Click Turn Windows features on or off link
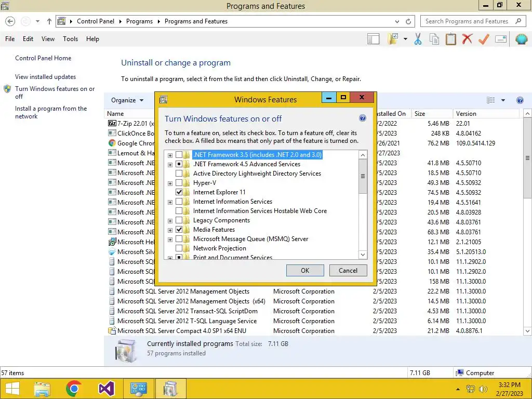The image size is (532, 399). coord(55,92)
